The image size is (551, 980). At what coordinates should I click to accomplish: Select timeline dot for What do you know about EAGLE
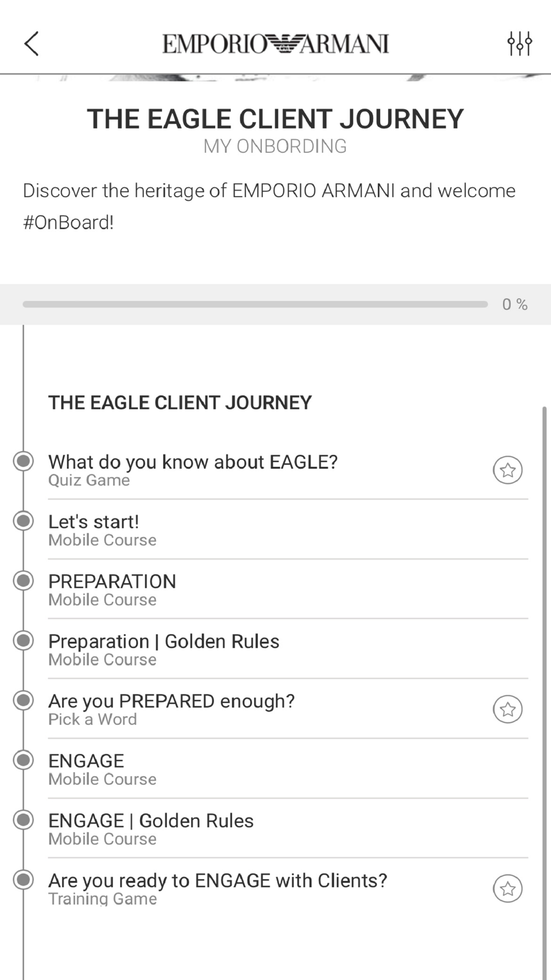pyautogui.click(x=24, y=461)
